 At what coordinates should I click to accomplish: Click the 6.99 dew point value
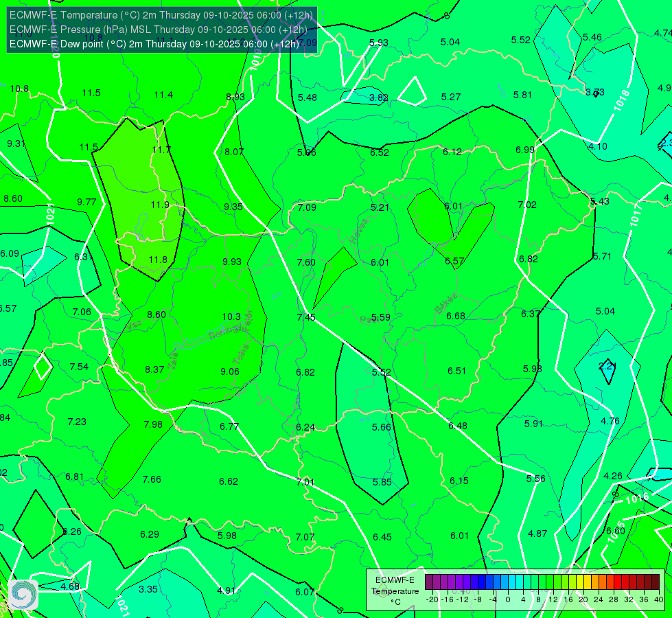(x=525, y=150)
